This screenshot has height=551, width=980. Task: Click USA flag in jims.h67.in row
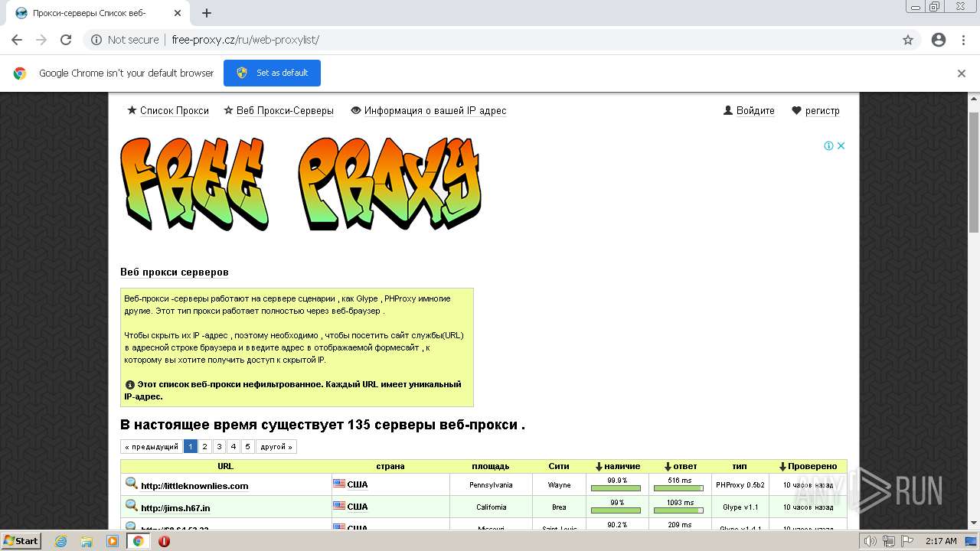(339, 505)
